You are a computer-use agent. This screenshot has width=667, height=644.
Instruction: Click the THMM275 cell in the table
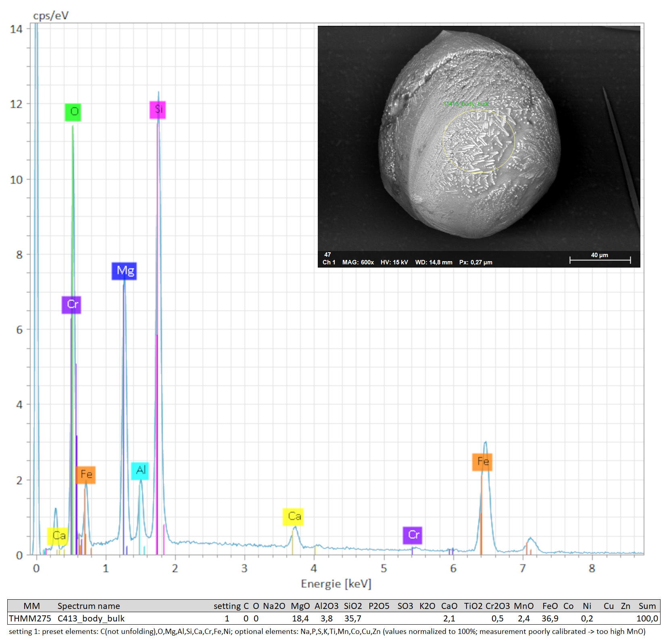30,619
